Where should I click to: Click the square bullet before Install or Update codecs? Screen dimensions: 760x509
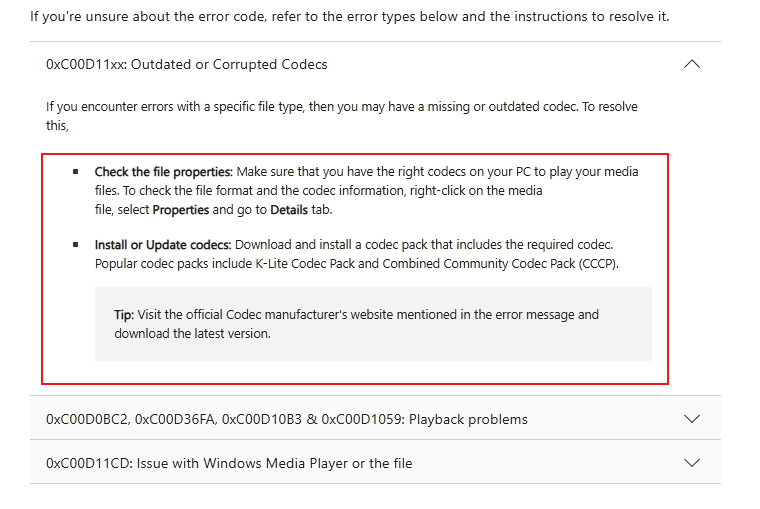(76, 244)
